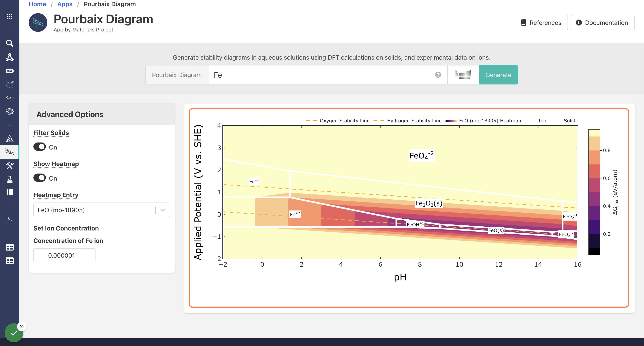Toggle the Show Heatmap switch

click(x=40, y=178)
